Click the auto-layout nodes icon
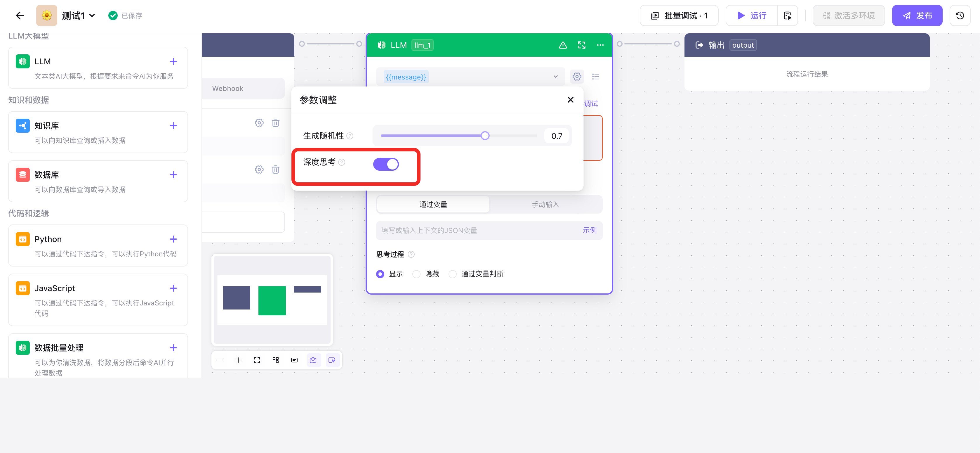The height and width of the screenshot is (453, 980). click(x=275, y=360)
